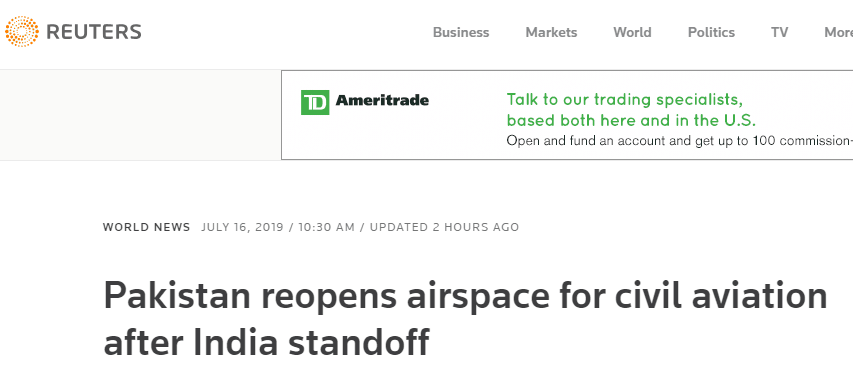The height and width of the screenshot is (376, 853).
Task: Click 'Talk to our trading specialists' ad headline
Action: pyautogui.click(x=625, y=100)
